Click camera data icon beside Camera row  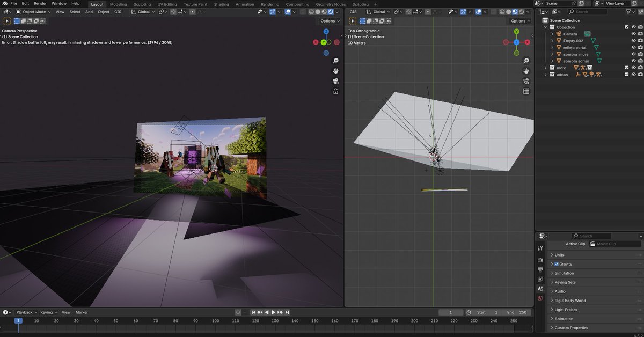click(587, 34)
